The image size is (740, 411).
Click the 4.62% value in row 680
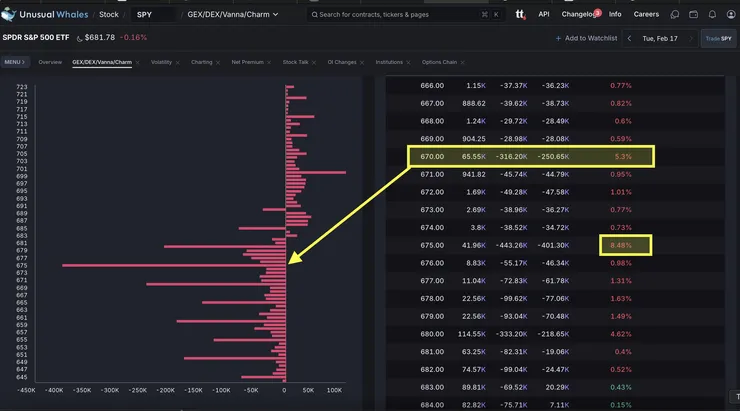point(621,334)
